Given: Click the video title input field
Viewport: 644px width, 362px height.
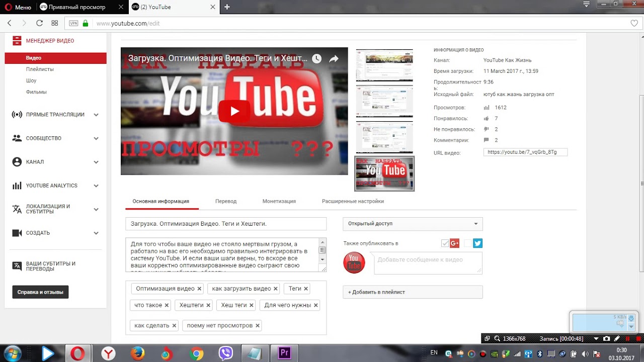Looking at the screenshot, I should click(x=226, y=224).
